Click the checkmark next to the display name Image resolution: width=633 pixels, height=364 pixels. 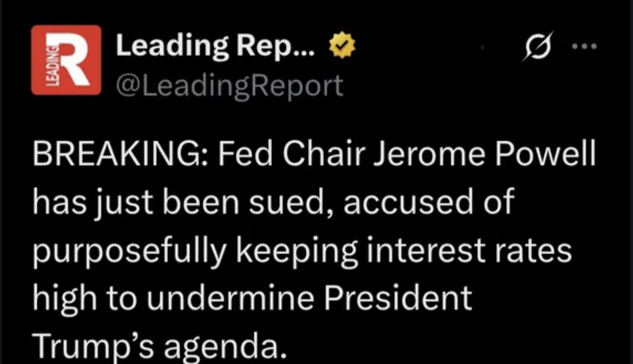(x=341, y=45)
